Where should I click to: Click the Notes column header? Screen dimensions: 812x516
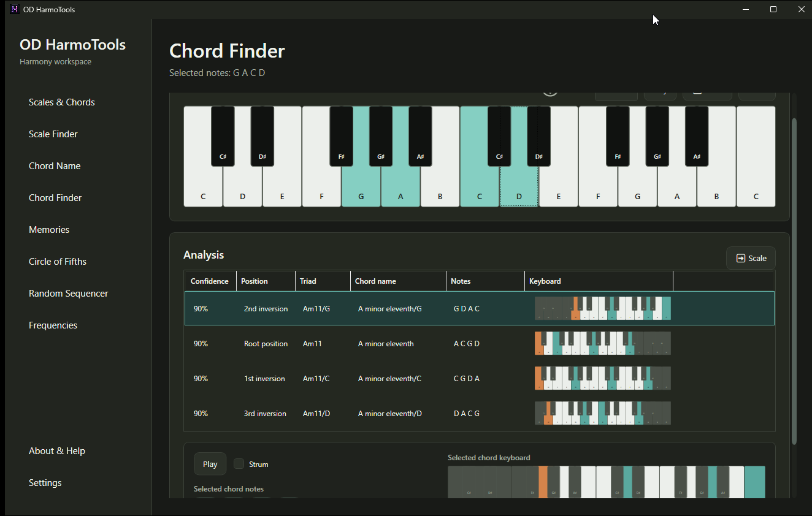(485, 281)
